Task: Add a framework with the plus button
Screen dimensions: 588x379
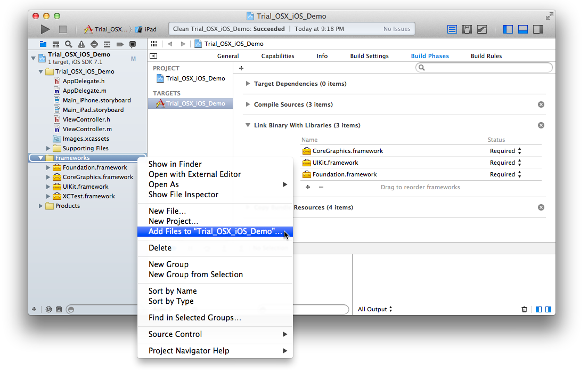Action: pyautogui.click(x=308, y=187)
